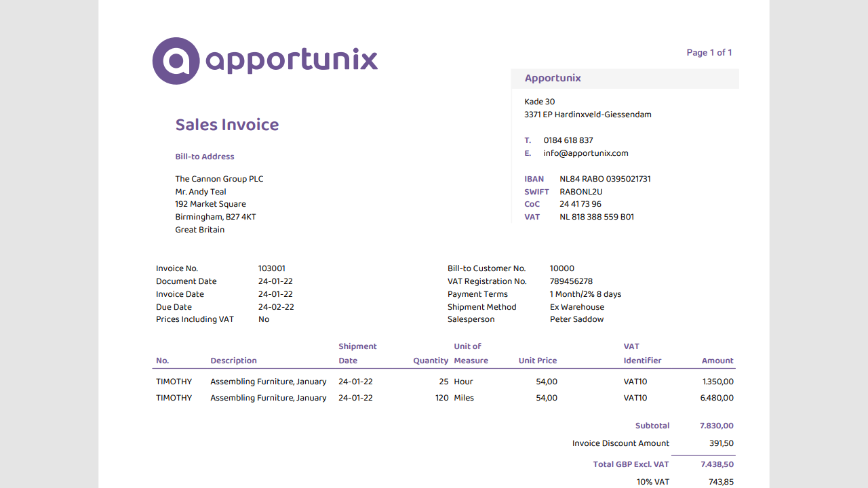Click the info@apportunix.com email address

click(x=586, y=153)
